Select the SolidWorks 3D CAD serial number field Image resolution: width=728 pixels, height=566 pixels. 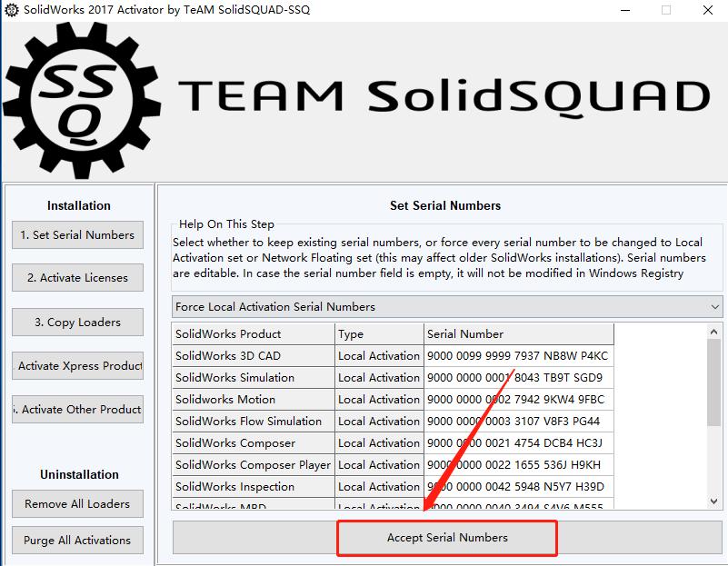(517, 355)
